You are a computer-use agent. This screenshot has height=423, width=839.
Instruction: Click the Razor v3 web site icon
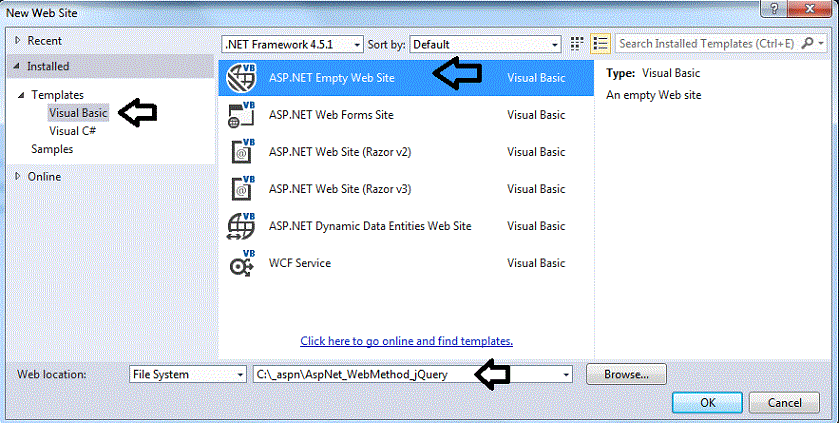click(x=242, y=189)
